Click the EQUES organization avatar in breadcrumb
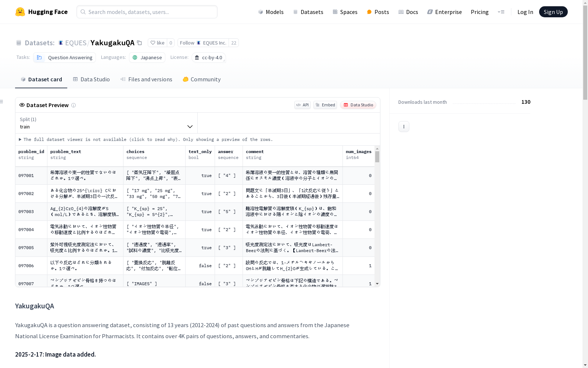 (61, 43)
